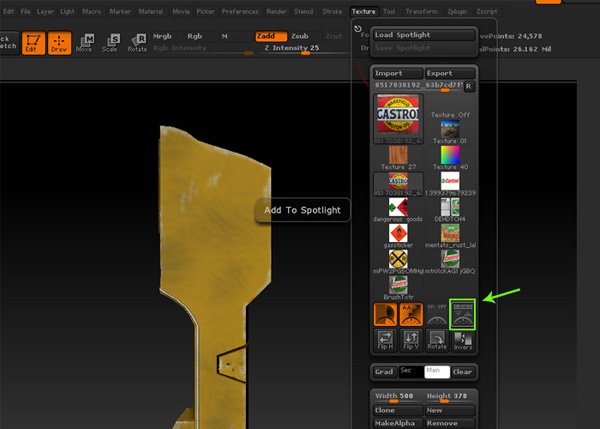Click the Texture palette dock icon
Image resolution: width=600 pixels, height=429 pixels.
point(358,29)
